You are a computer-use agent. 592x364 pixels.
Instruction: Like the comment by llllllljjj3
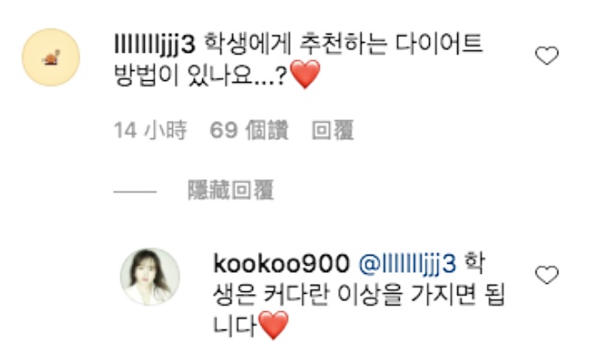point(546,56)
